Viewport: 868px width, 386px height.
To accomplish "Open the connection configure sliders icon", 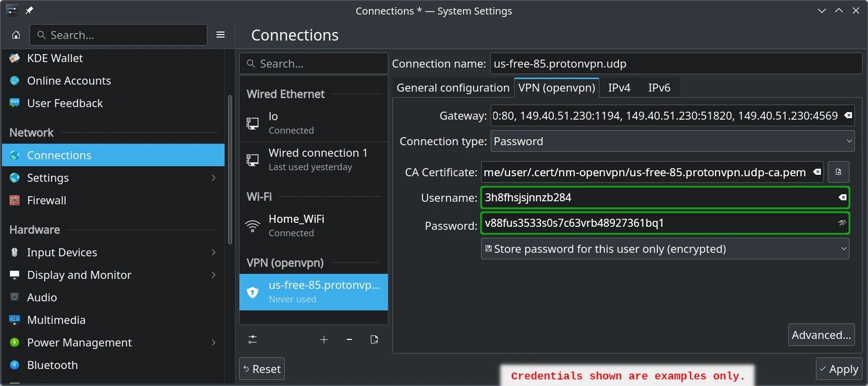I will click(253, 340).
